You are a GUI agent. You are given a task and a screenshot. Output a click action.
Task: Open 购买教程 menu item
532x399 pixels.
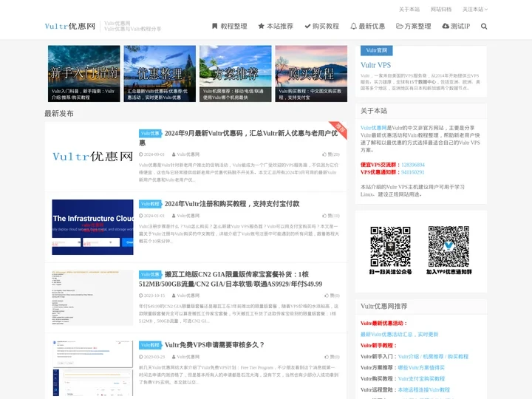coord(321,26)
